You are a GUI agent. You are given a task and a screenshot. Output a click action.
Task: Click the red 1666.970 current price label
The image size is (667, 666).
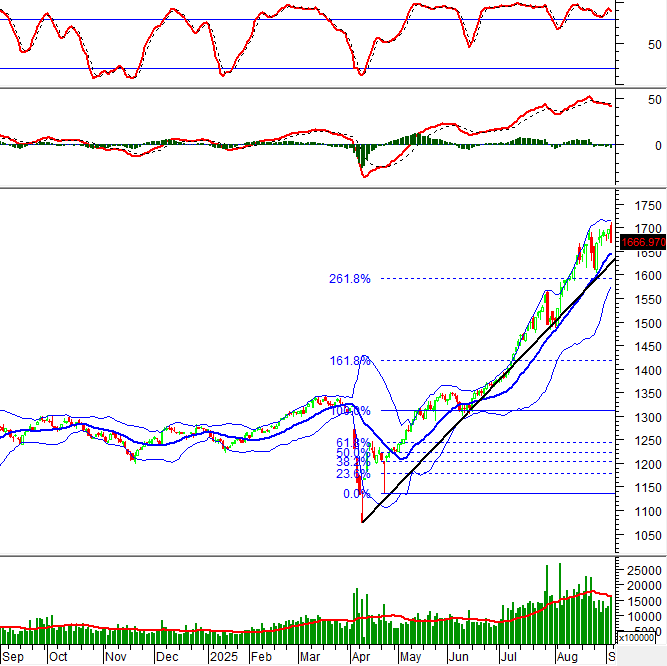(x=643, y=241)
